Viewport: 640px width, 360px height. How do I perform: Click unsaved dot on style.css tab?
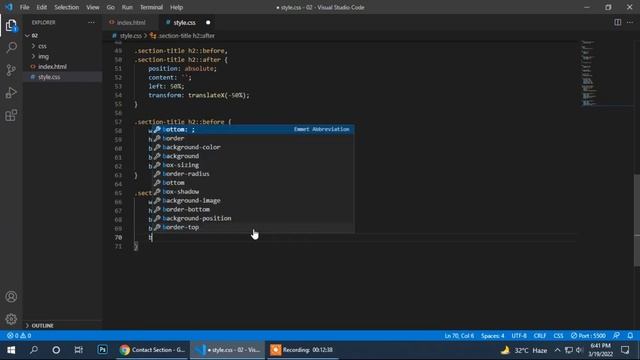(208, 22)
